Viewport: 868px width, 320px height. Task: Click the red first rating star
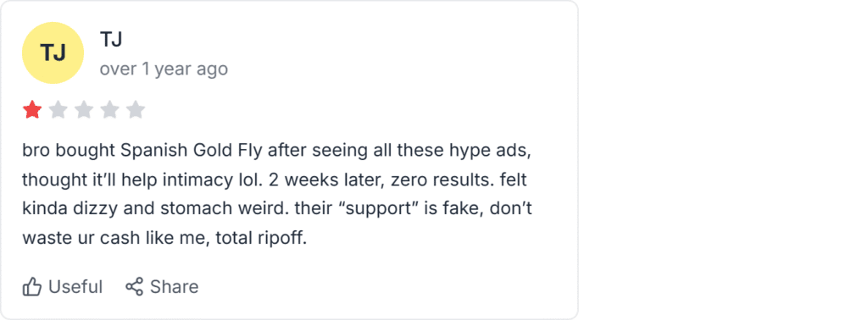(32, 110)
